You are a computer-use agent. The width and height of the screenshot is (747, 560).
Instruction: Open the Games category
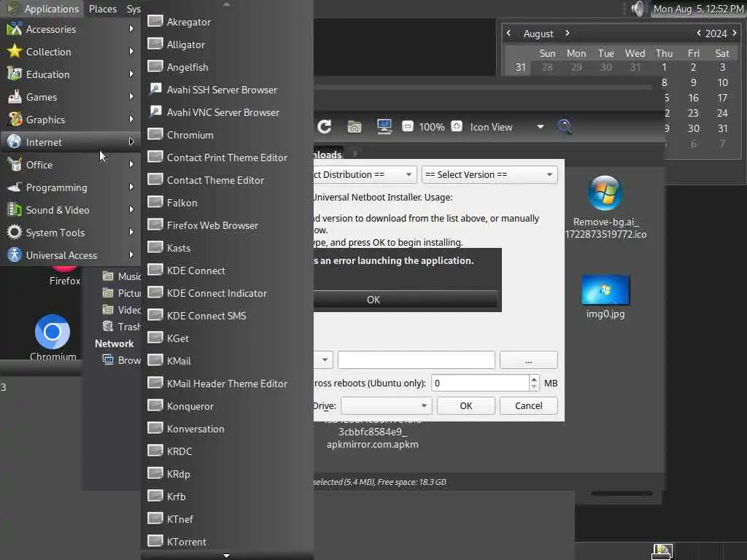coord(71,97)
